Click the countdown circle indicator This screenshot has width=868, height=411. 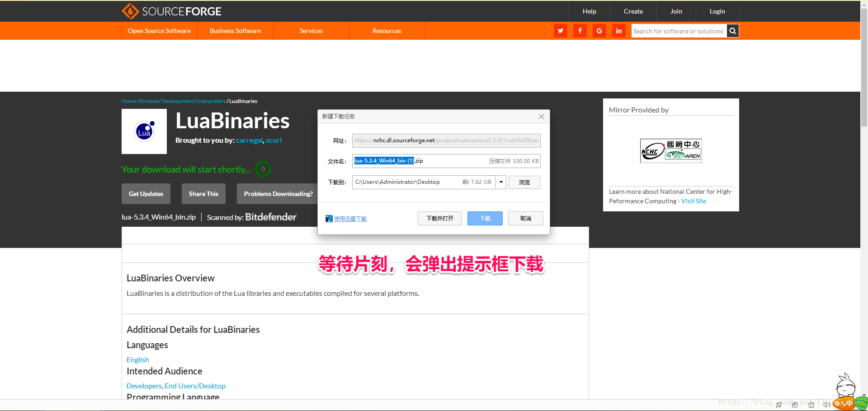263,169
